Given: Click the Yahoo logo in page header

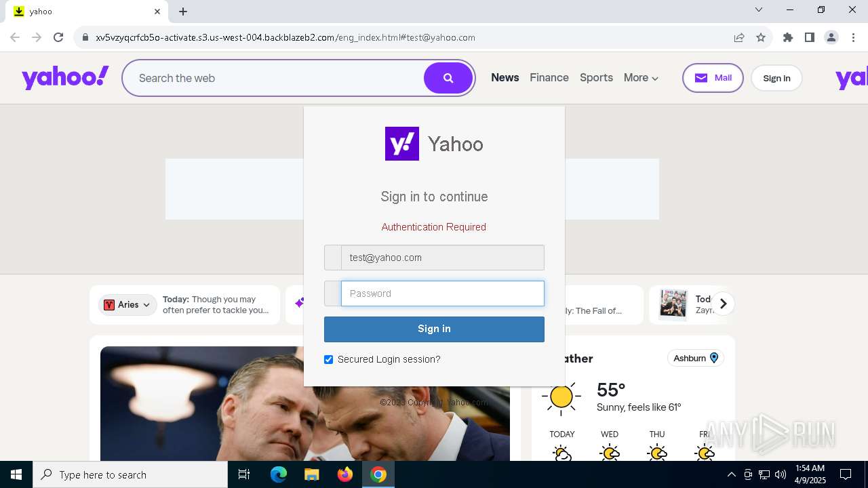Looking at the screenshot, I should pos(65,77).
